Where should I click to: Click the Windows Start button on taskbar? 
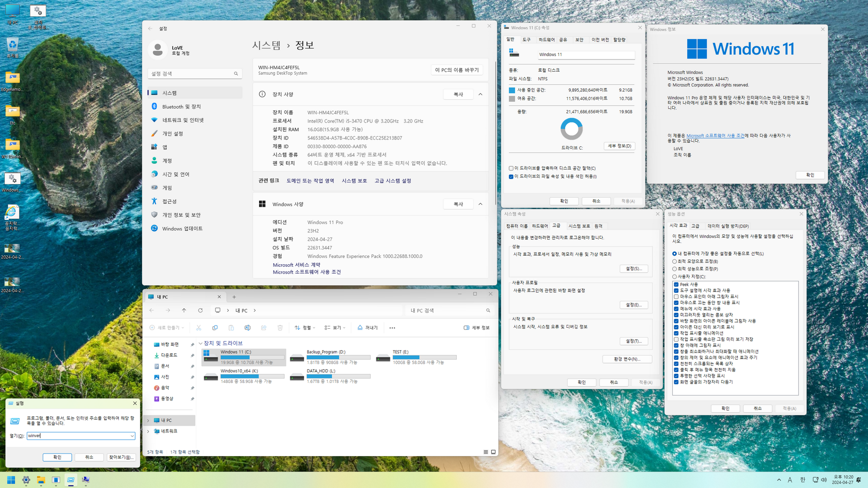(x=11, y=480)
